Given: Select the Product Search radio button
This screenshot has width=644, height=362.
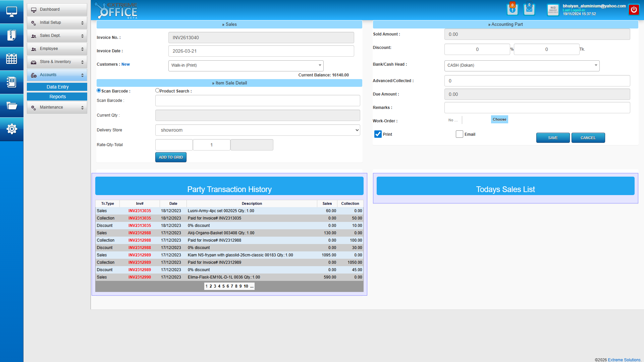Looking at the screenshot, I should [157, 90].
